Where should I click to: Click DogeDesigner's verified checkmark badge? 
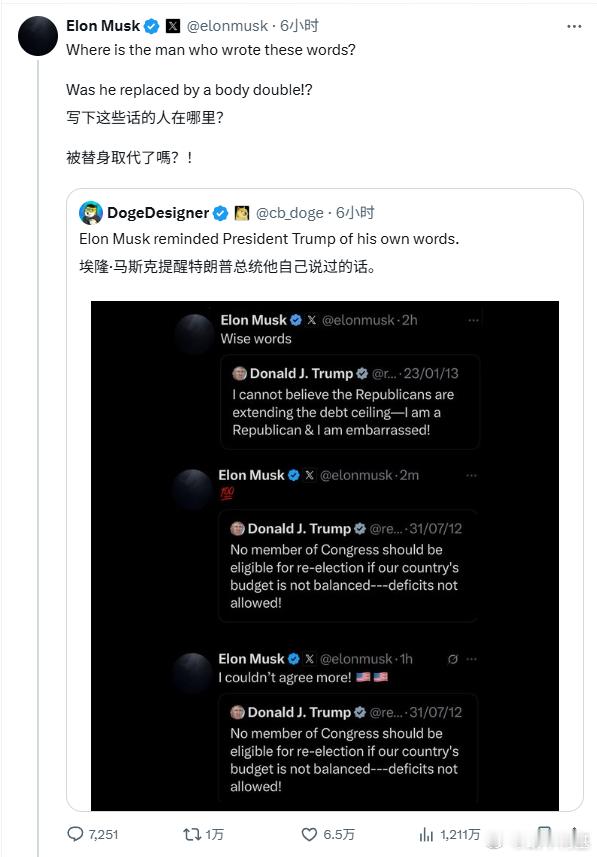pos(220,213)
